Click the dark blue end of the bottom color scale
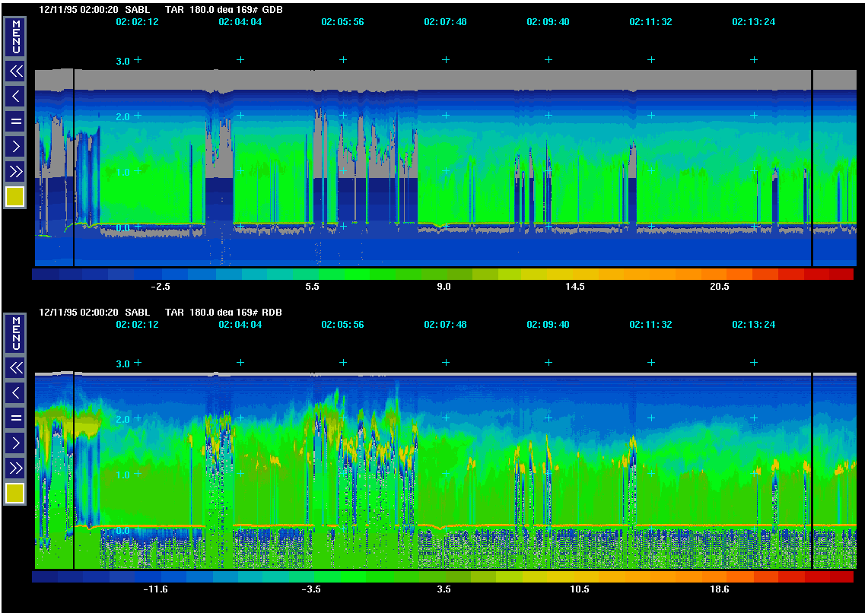 pyautogui.click(x=44, y=577)
